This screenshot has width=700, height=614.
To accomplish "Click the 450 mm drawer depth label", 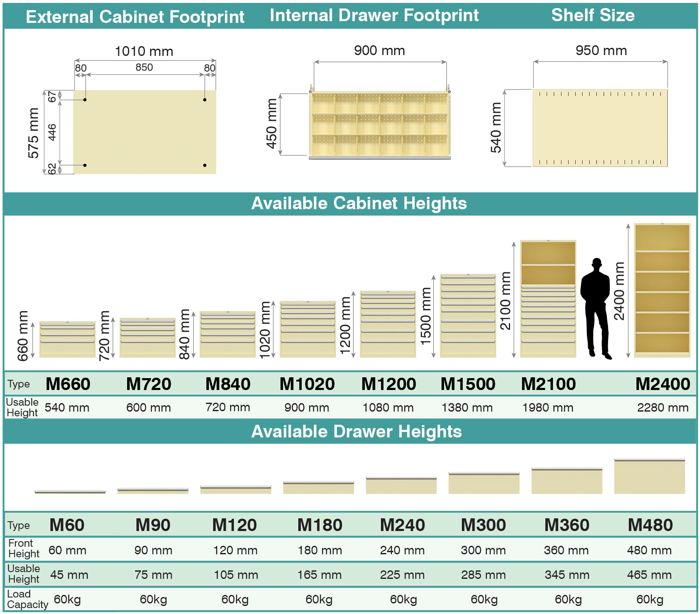I will (x=272, y=124).
